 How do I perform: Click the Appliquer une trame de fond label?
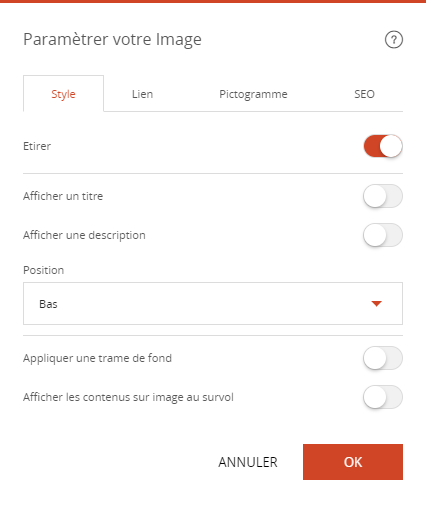click(x=97, y=358)
